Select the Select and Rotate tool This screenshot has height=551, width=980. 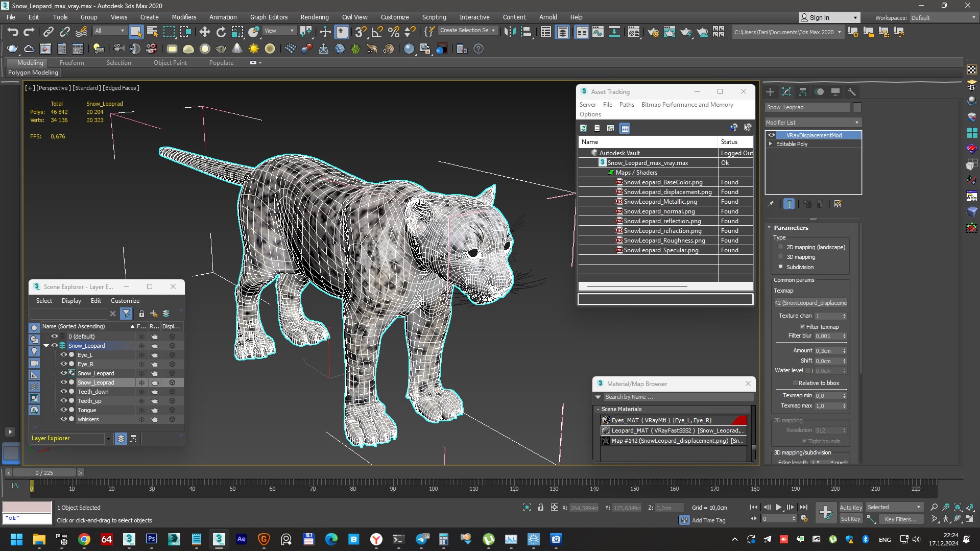pyautogui.click(x=221, y=32)
